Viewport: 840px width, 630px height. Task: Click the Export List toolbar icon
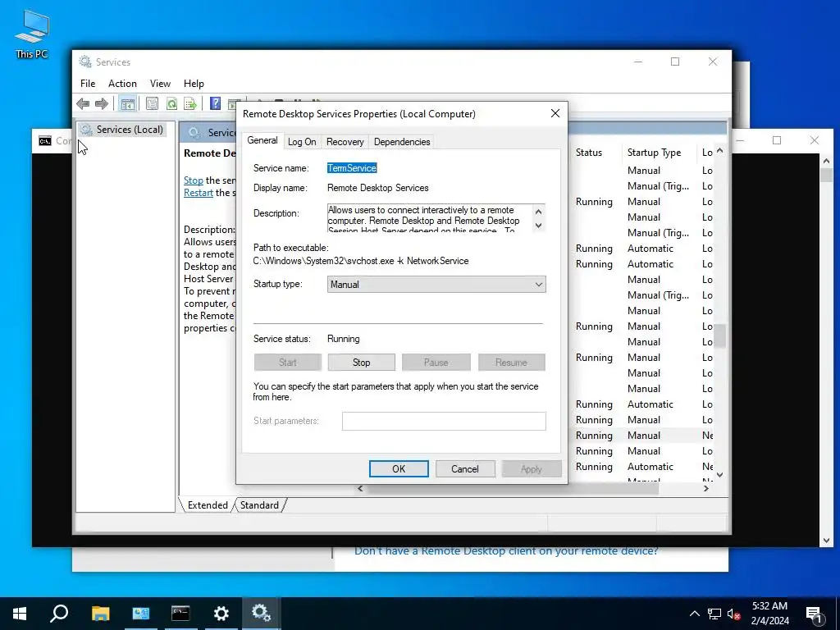click(x=190, y=103)
